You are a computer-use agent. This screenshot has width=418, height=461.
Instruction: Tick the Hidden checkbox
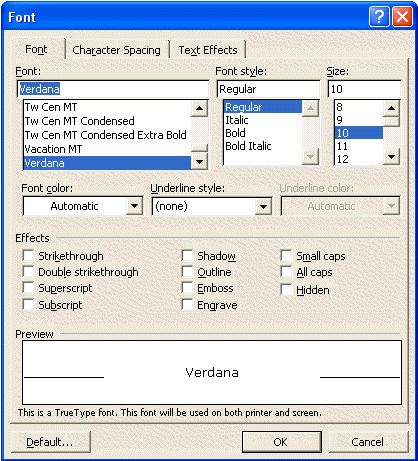286,289
